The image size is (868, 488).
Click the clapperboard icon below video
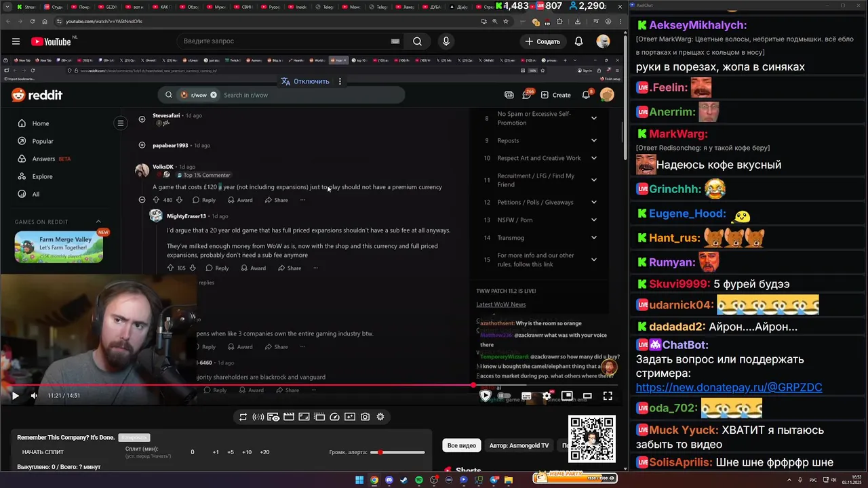(288, 417)
